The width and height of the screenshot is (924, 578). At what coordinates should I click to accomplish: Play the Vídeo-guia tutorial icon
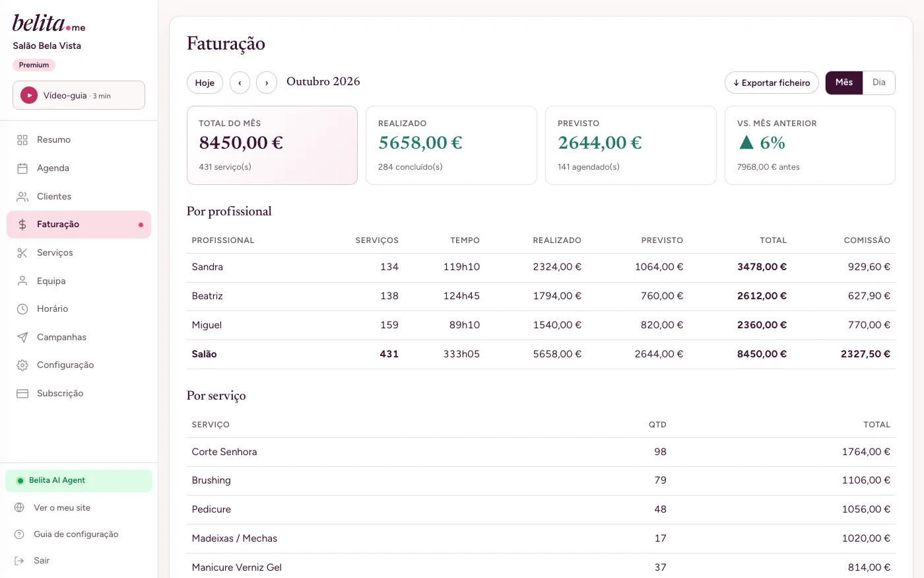pos(29,95)
